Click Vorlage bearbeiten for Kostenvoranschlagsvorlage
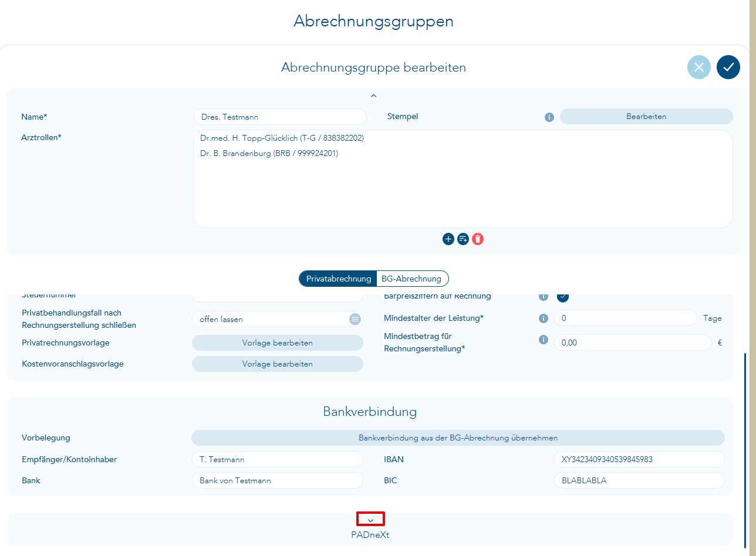Screen dimensions: 756x556 pyautogui.click(x=277, y=364)
